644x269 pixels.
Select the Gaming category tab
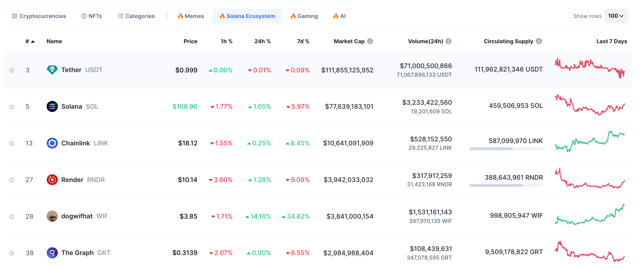click(304, 16)
